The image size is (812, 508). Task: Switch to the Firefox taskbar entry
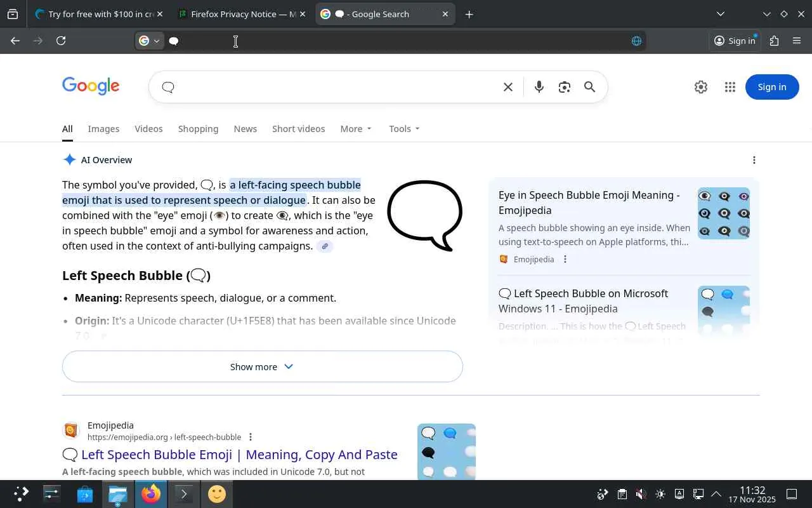pos(150,494)
